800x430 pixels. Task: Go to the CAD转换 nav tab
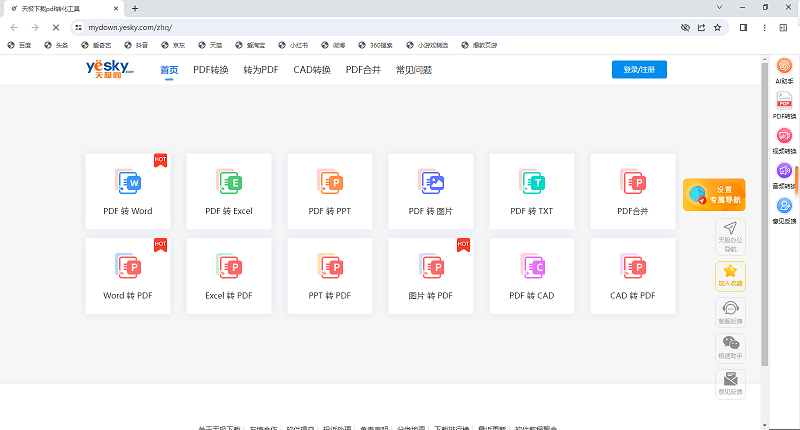point(312,70)
